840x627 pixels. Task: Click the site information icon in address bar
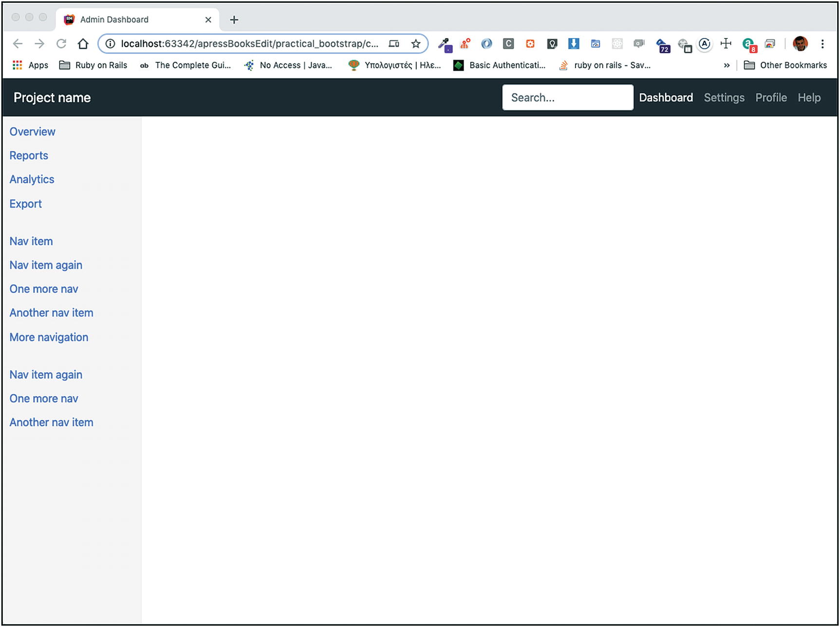pyautogui.click(x=111, y=44)
